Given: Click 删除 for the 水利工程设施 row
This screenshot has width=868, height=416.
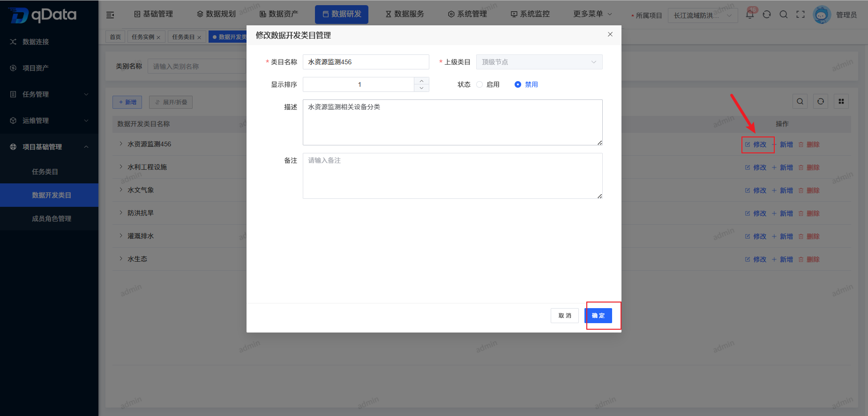Looking at the screenshot, I should pos(809,167).
